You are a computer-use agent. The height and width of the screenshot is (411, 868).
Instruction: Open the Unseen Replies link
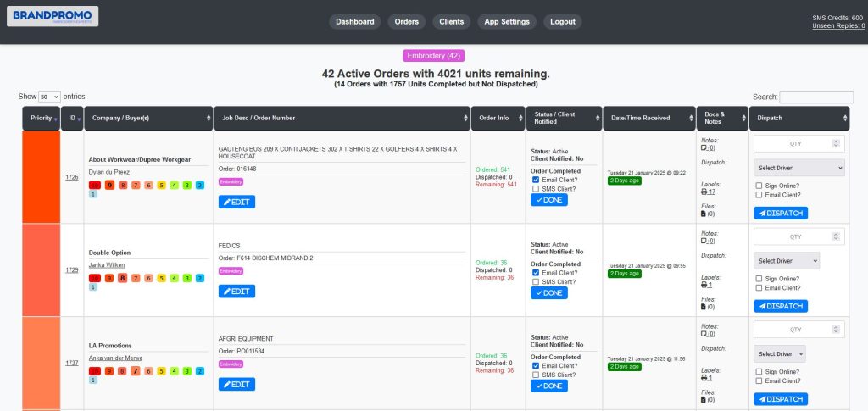pos(837,25)
